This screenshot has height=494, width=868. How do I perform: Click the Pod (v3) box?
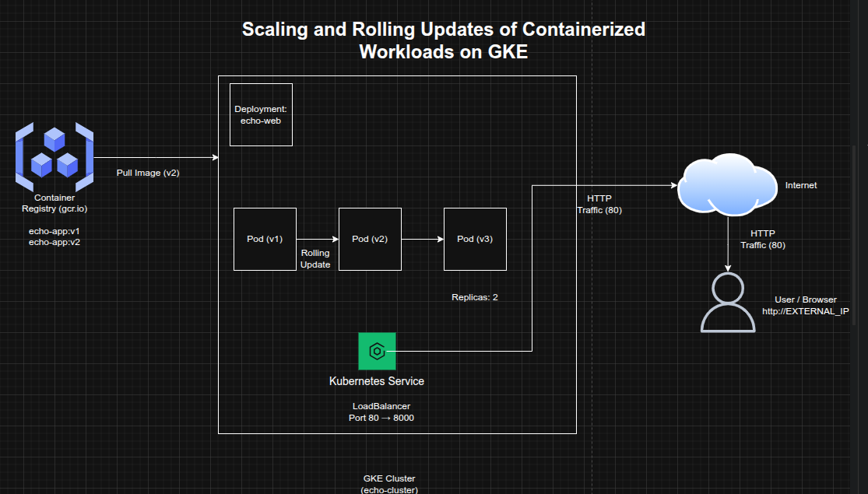click(475, 239)
